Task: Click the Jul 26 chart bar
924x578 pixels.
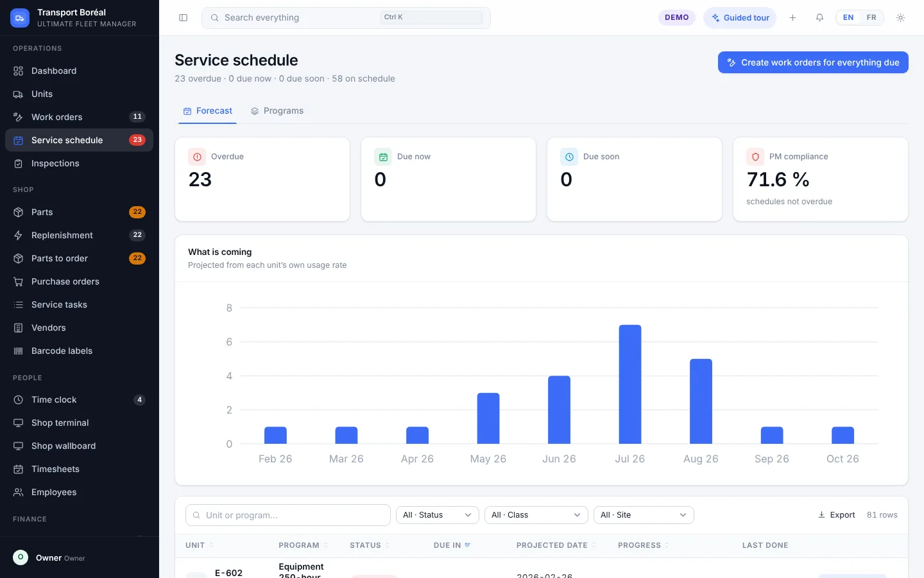Action: [x=629, y=384]
